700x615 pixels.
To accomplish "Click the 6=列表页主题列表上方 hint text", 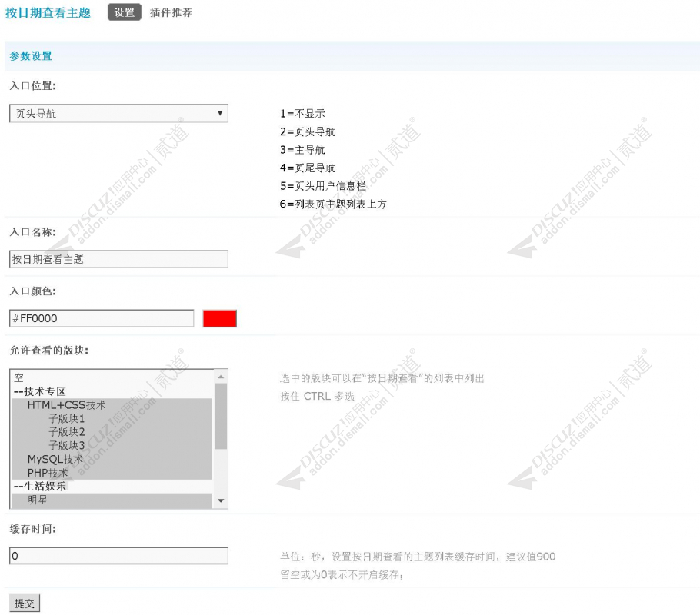I will tap(333, 204).
